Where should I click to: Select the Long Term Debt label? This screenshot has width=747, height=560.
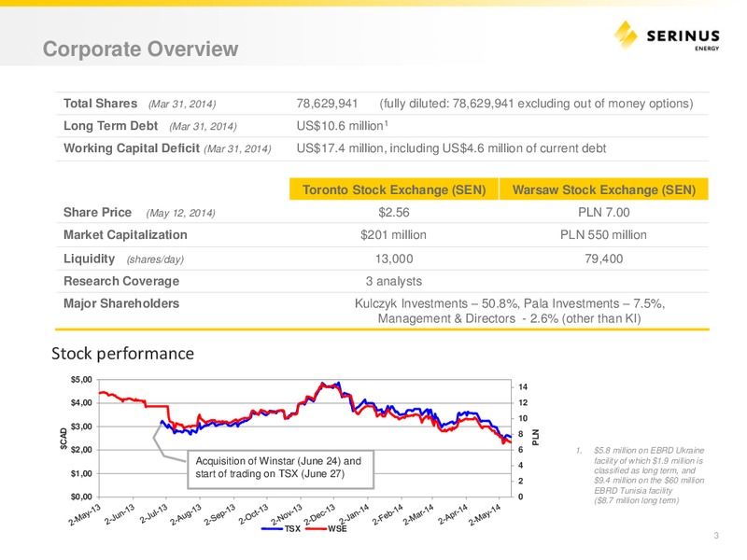click(x=110, y=126)
